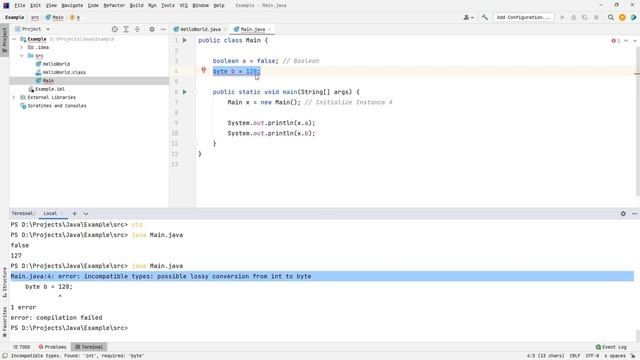Open the Problems tool window
Image resolution: width=640 pixels, height=360 pixels.
click(53, 347)
